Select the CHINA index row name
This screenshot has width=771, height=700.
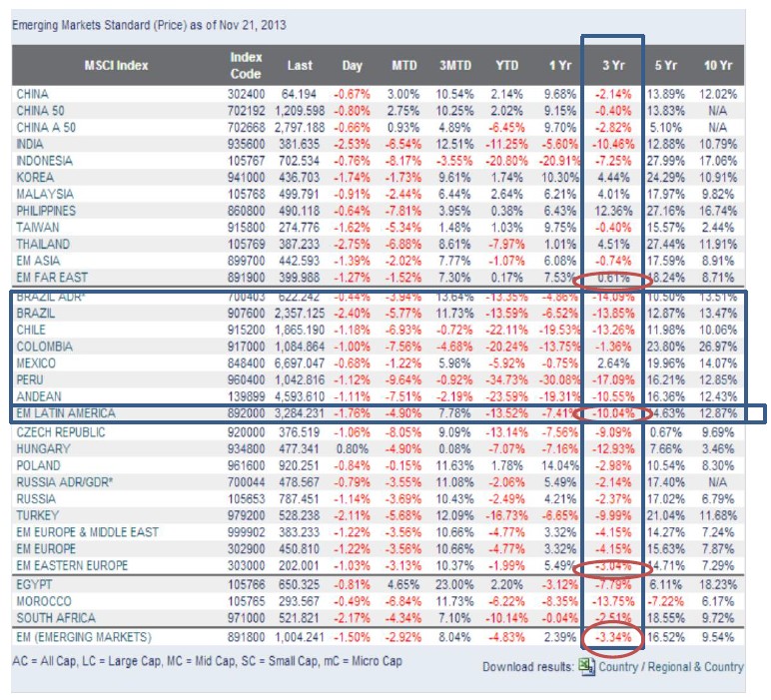click(x=32, y=94)
